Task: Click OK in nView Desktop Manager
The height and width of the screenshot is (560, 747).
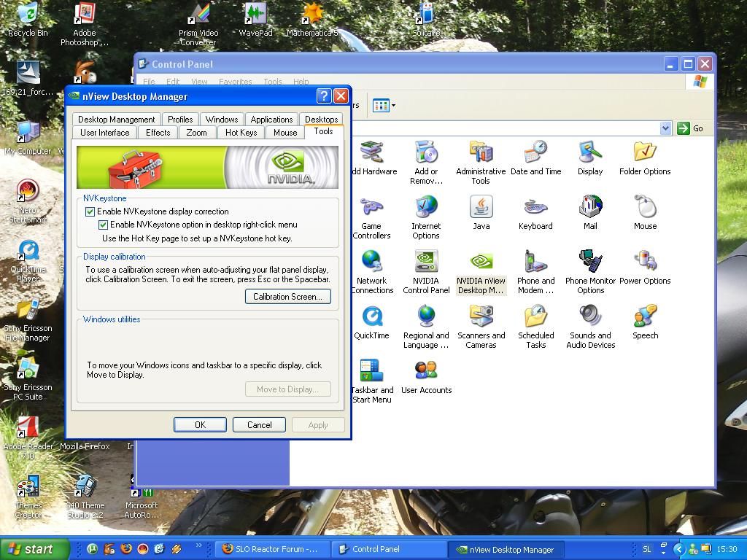Action: (x=200, y=425)
